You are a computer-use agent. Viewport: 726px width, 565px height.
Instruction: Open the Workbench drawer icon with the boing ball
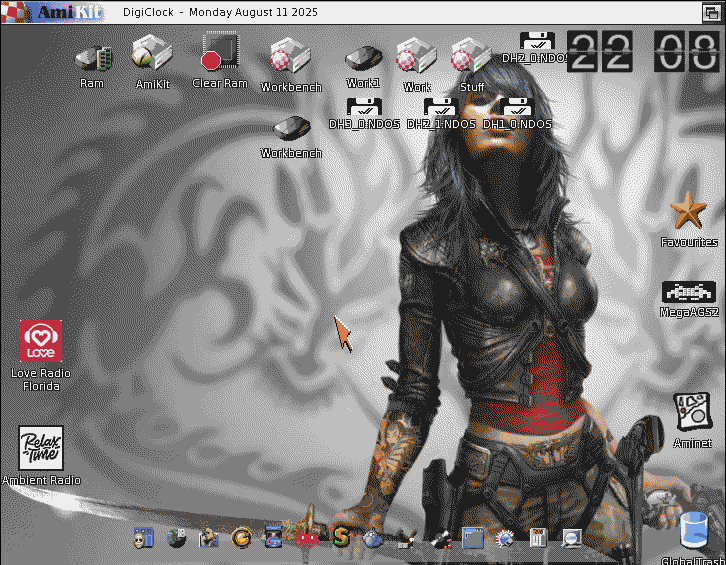tap(290, 56)
